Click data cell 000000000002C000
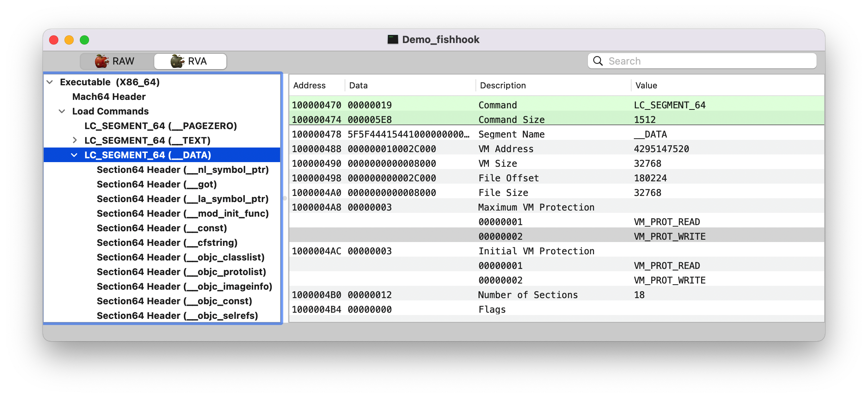This screenshot has width=868, height=398. click(392, 178)
